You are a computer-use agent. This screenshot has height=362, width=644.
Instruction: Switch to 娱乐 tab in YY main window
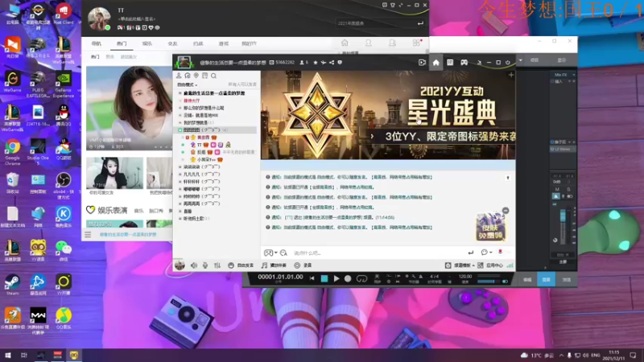(147, 43)
